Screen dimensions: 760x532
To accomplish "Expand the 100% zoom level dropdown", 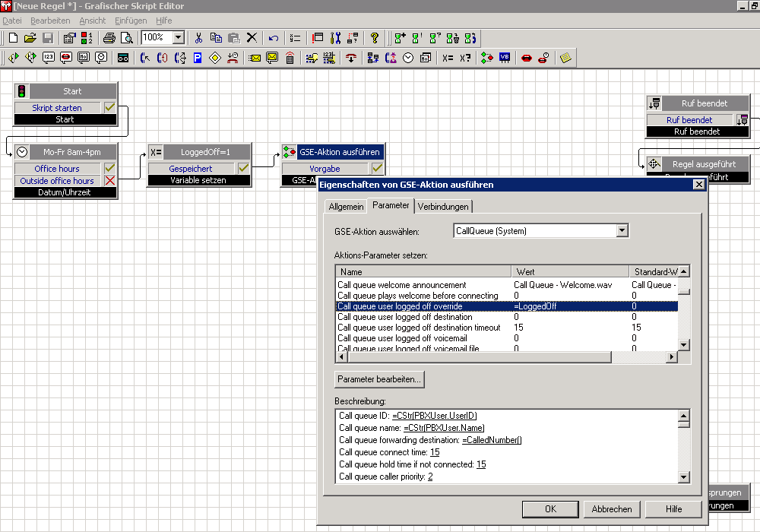I will click(x=178, y=37).
